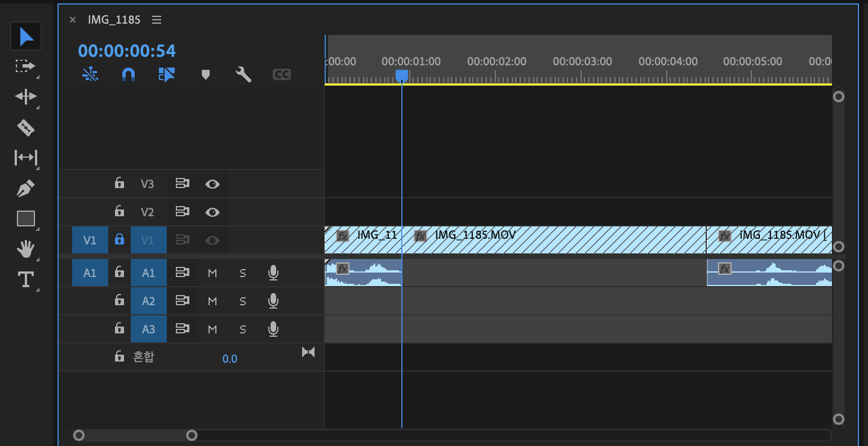The width and height of the screenshot is (868, 446).
Task: Select the middle IMG_1185.MOV video clip
Action: [554, 240]
